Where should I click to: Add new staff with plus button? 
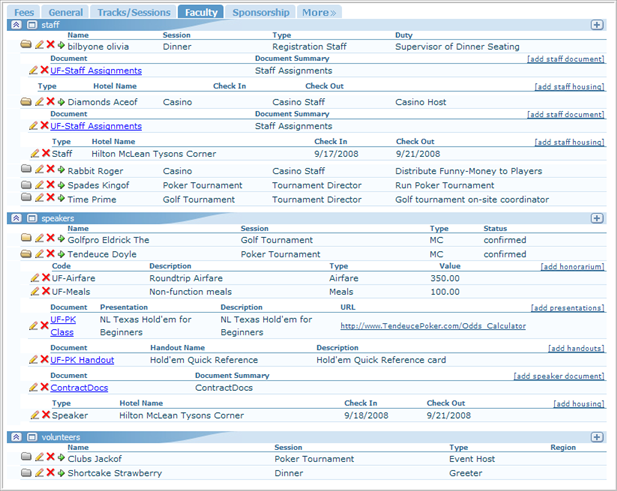pyautogui.click(x=597, y=25)
